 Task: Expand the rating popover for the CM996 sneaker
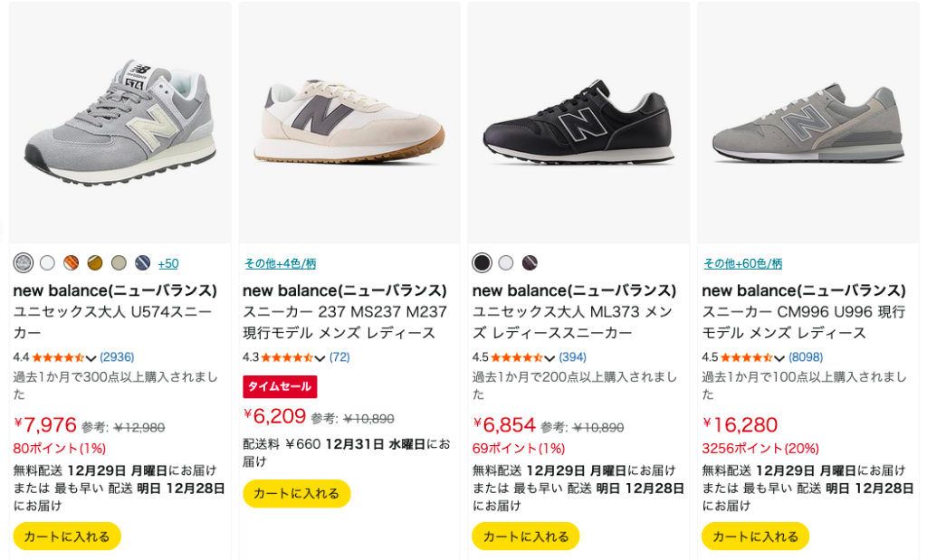[x=779, y=358]
